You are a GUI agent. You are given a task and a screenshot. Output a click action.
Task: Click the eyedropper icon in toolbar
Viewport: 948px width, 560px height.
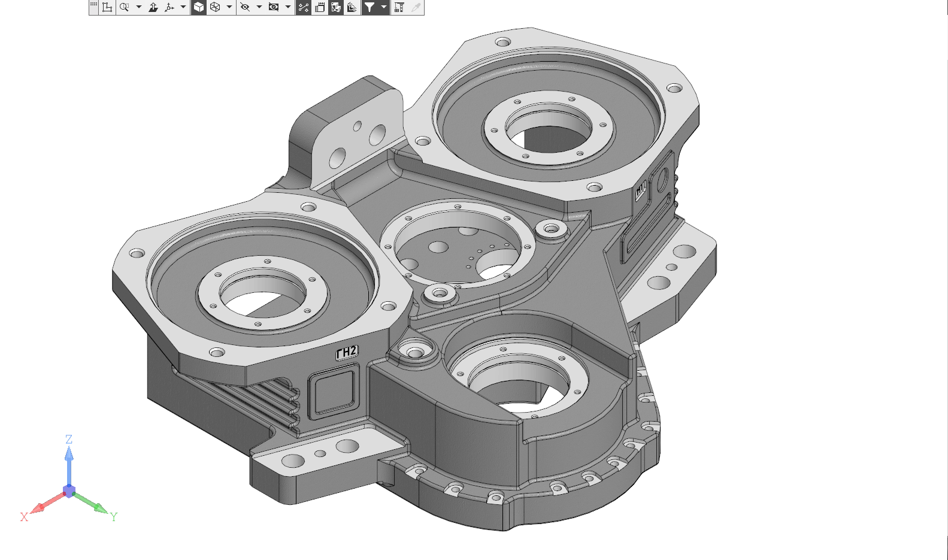point(416,7)
